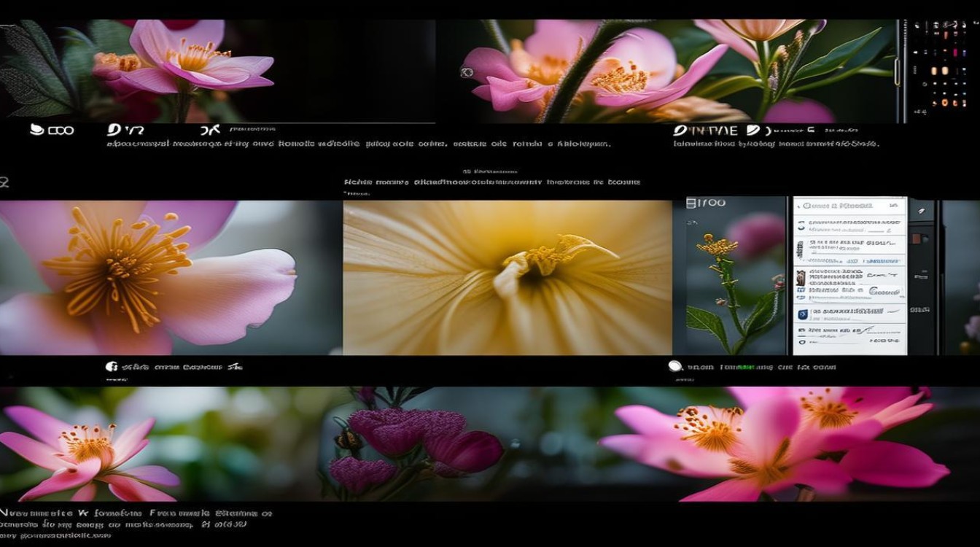Expand the hamburger menu beside the 1700 label

[x=690, y=203]
